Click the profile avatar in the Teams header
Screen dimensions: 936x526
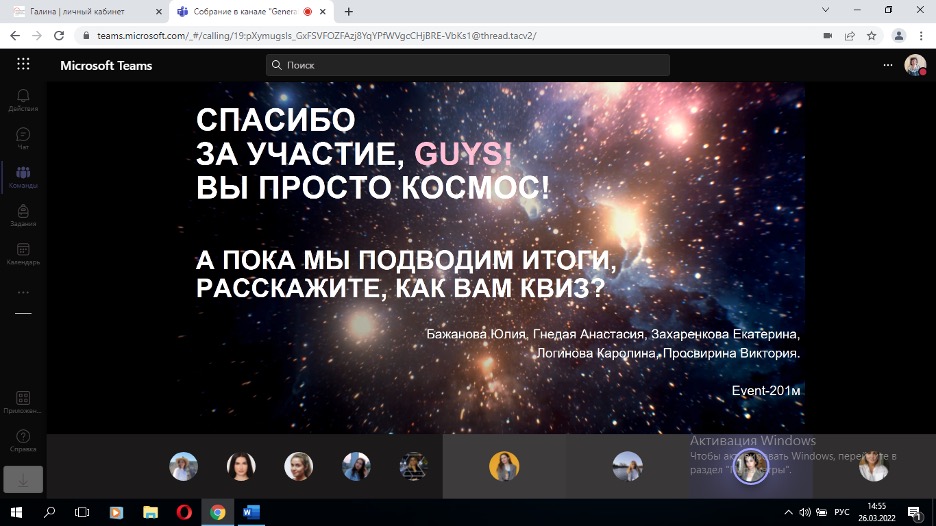point(914,65)
